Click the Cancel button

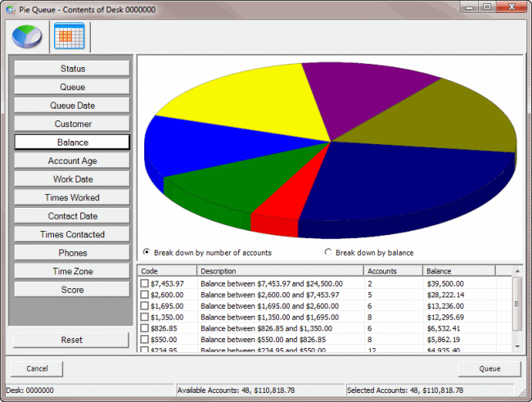click(37, 368)
